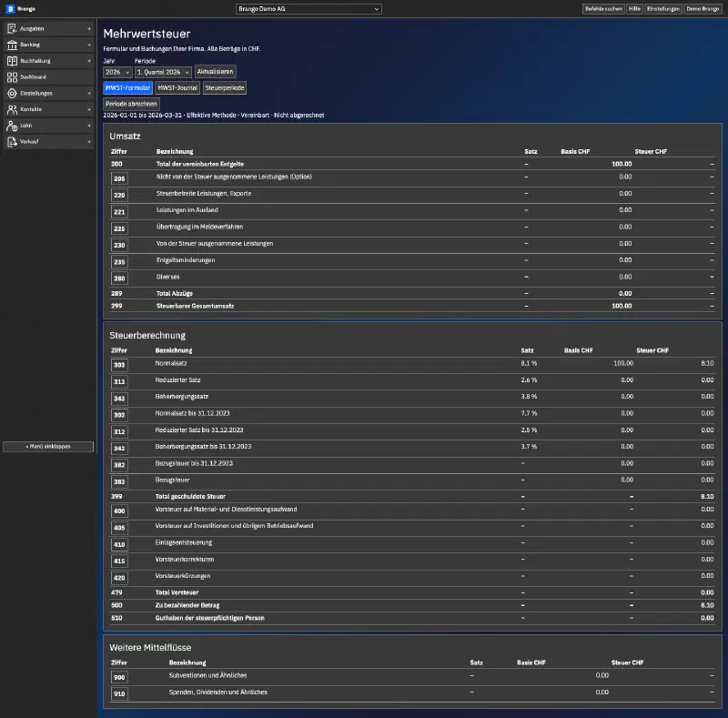
Task: Click the Lohn person icon
Action: 12,126
